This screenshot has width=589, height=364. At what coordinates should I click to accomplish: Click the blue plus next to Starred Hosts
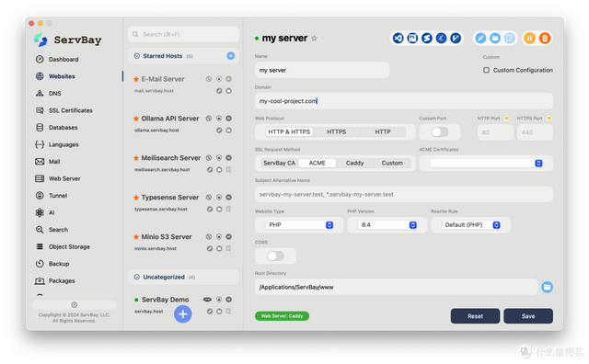(x=231, y=56)
